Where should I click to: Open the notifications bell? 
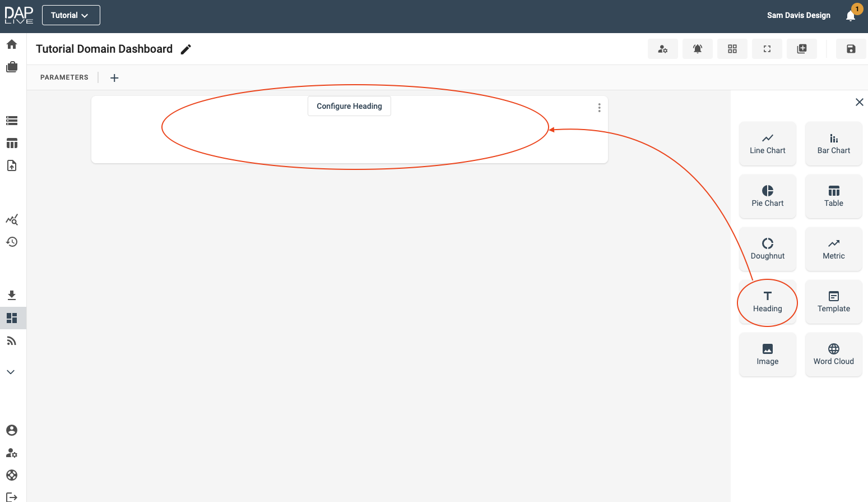click(x=850, y=16)
